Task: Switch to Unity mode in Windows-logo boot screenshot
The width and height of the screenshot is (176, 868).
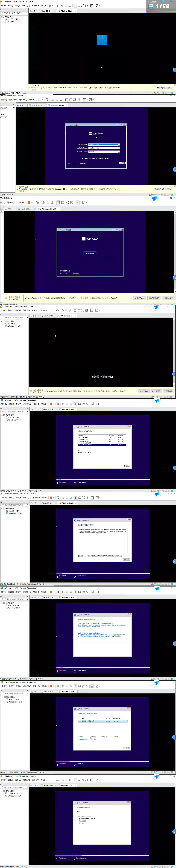Action: (87, 6)
